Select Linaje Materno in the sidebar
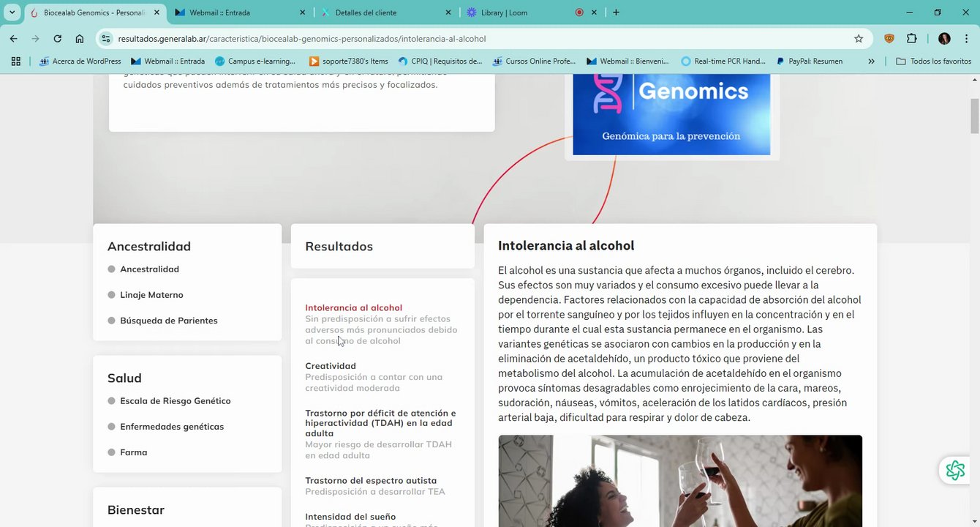The height and width of the screenshot is (527, 980). (151, 295)
